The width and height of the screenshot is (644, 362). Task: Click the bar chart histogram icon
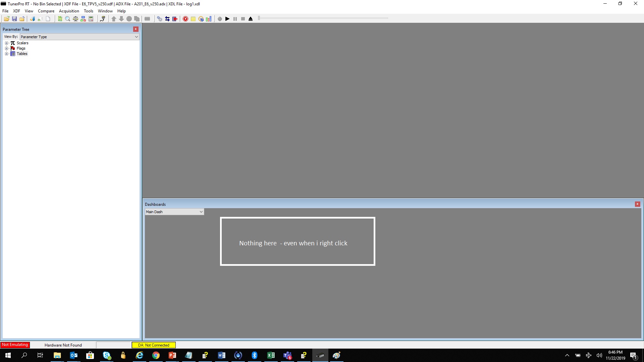(209, 19)
